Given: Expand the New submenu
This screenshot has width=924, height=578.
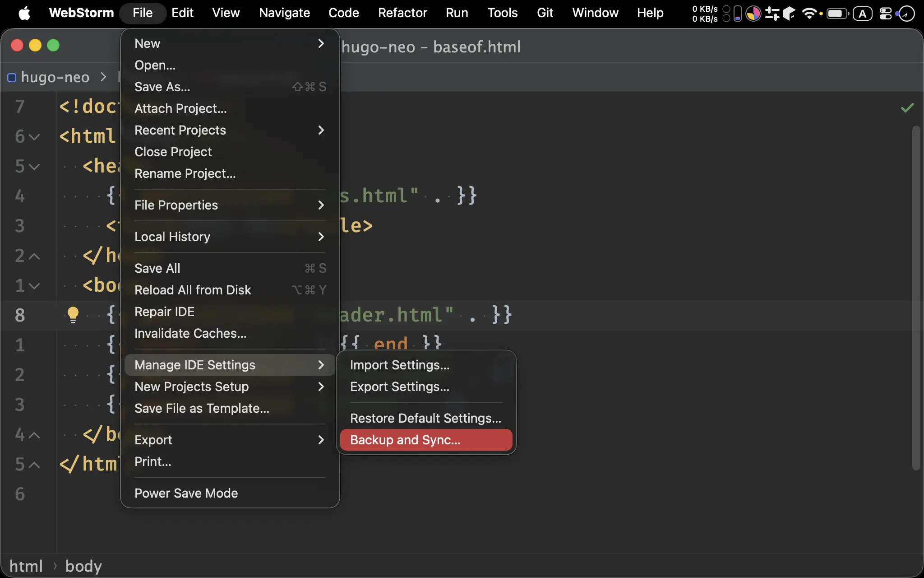Looking at the screenshot, I should pos(230,43).
